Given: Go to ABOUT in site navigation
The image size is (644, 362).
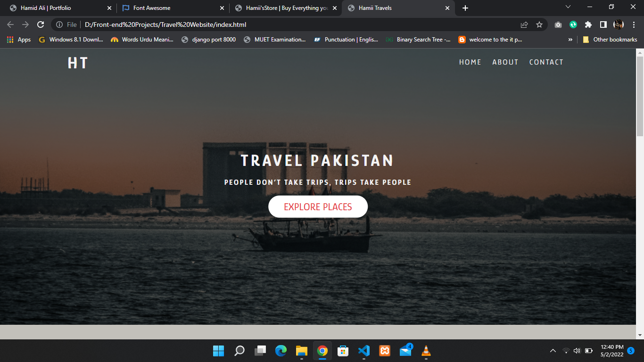Looking at the screenshot, I should (x=505, y=62).
